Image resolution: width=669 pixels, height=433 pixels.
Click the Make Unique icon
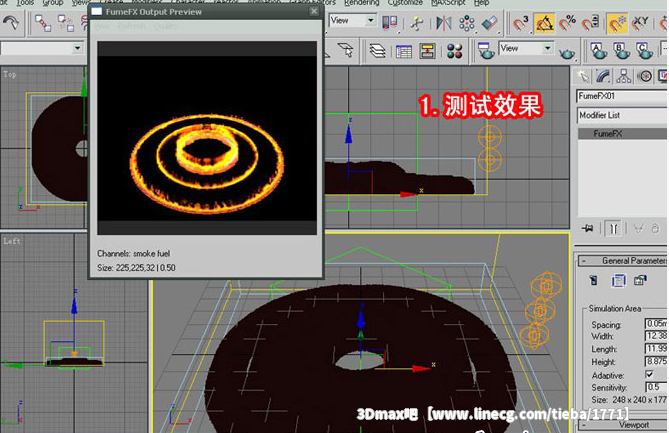tap(638, 229)
